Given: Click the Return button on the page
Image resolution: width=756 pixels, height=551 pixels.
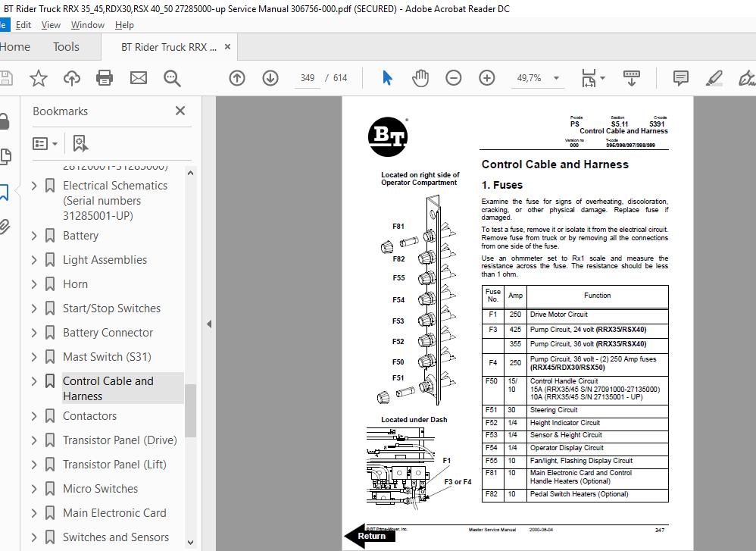Looking at the screenshot, I should [370, 536].
